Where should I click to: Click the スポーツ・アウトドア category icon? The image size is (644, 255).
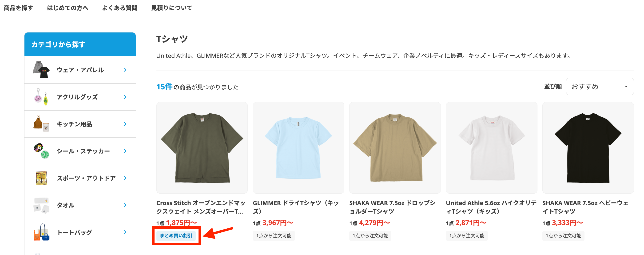tap(41, 178)
